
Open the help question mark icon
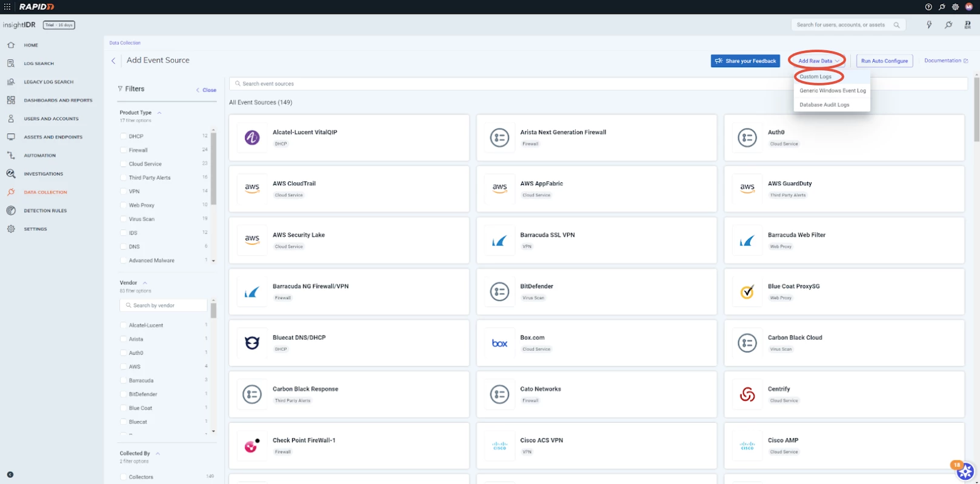(x=928, y=7)
